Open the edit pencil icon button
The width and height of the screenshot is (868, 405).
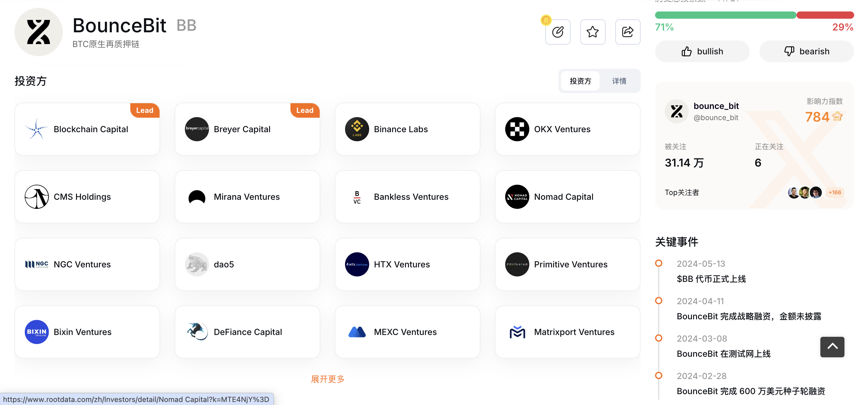[558, 32]
